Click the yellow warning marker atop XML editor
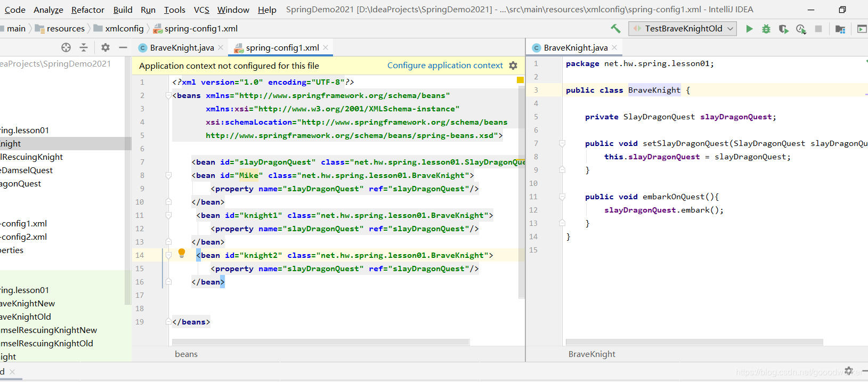868x382 pixels. [520, 80]
